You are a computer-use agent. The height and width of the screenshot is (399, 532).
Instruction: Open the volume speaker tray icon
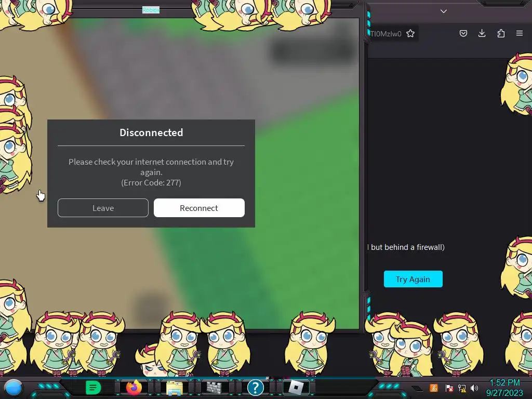click(474, 388)
